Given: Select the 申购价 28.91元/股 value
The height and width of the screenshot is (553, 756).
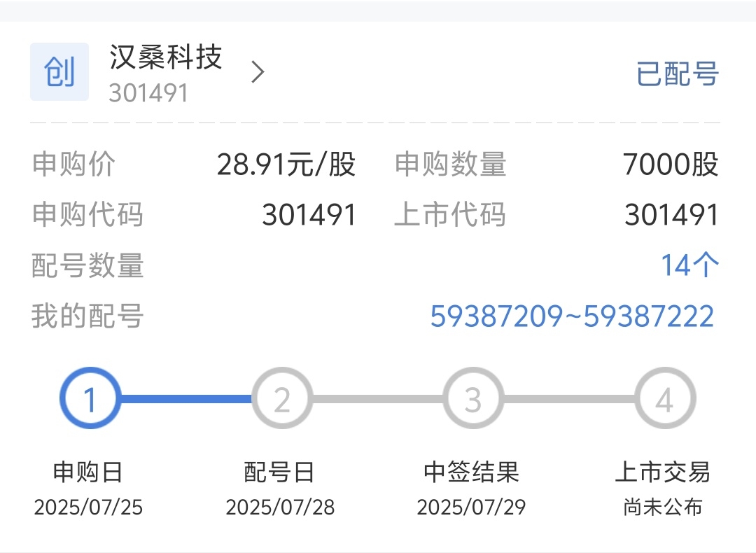Looking at the screenshot, I should [x=286, y=164].
